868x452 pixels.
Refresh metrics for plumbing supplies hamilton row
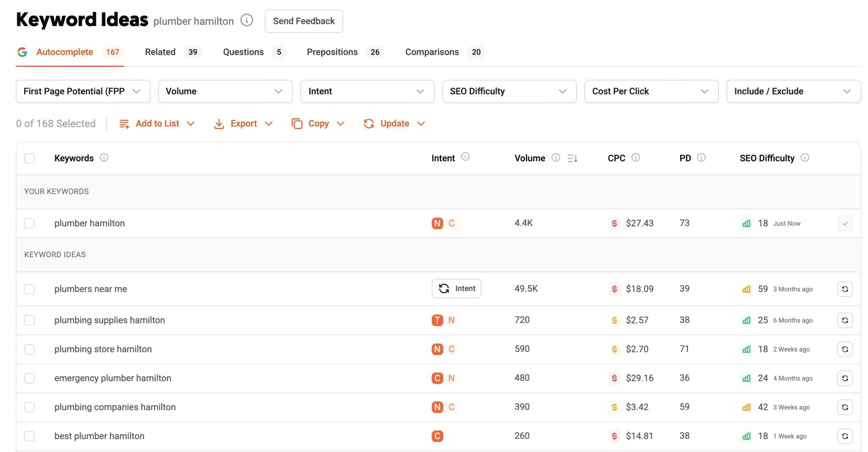[x=845, y=320]
